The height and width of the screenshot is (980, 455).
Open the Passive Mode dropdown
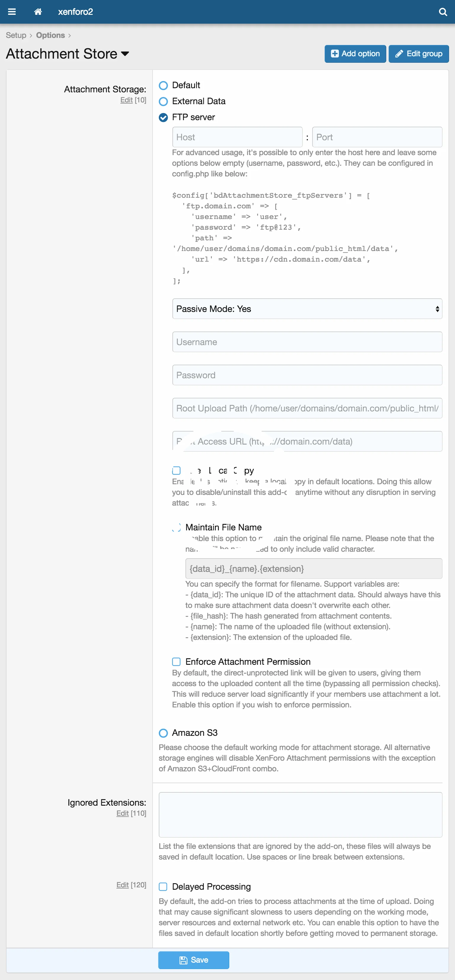pyautogui.click(x=307, y=309)
